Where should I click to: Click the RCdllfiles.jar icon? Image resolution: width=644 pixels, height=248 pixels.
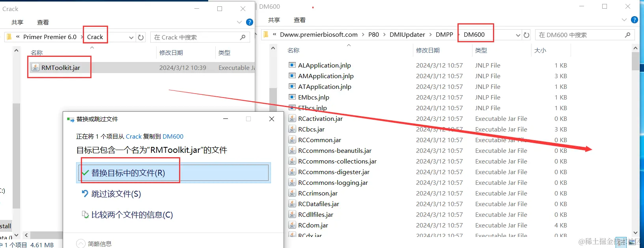[292, 214]
